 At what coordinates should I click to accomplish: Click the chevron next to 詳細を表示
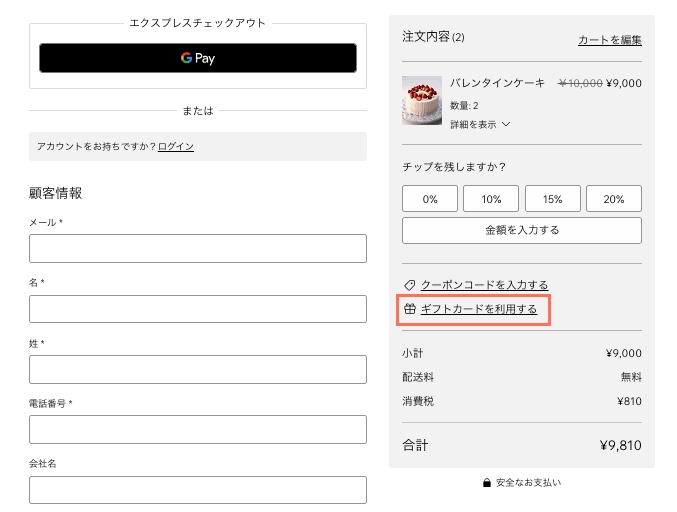pos(506,125)
